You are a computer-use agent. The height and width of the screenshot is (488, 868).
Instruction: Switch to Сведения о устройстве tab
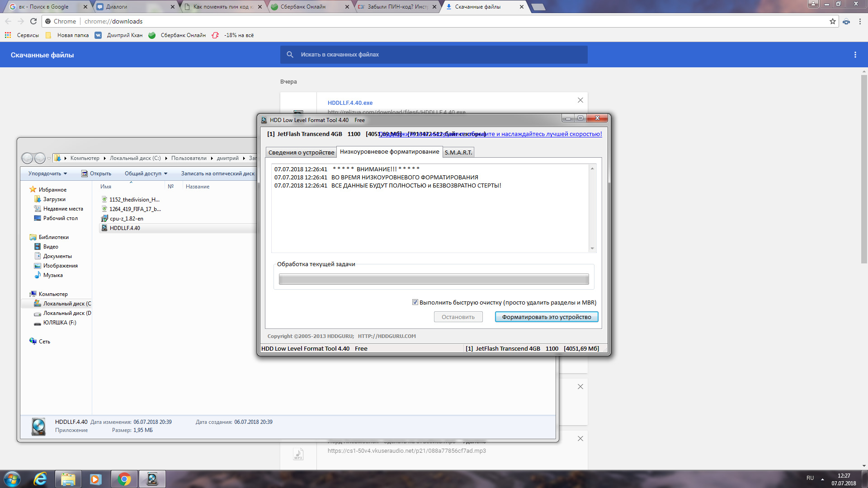[301, 152]
